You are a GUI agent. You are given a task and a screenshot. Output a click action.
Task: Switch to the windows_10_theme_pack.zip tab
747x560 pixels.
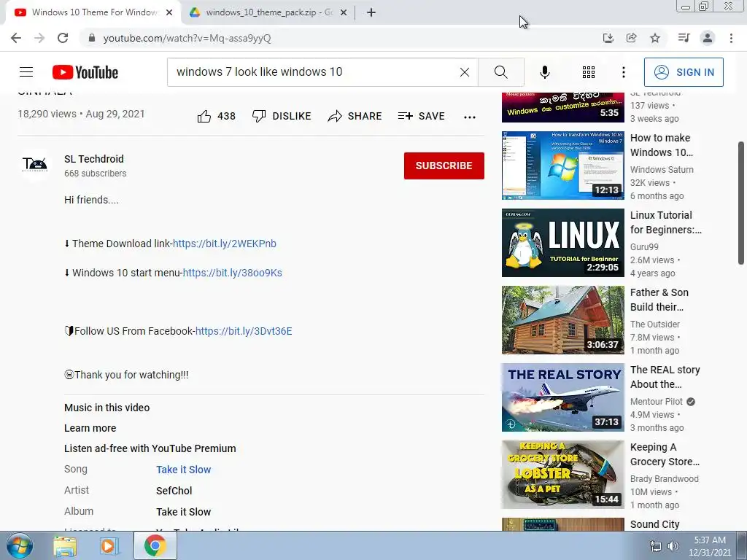coord(268,12)
